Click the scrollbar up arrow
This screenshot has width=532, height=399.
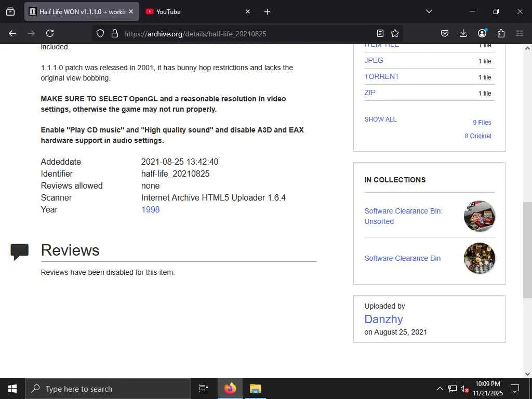[x=527, y=48]
